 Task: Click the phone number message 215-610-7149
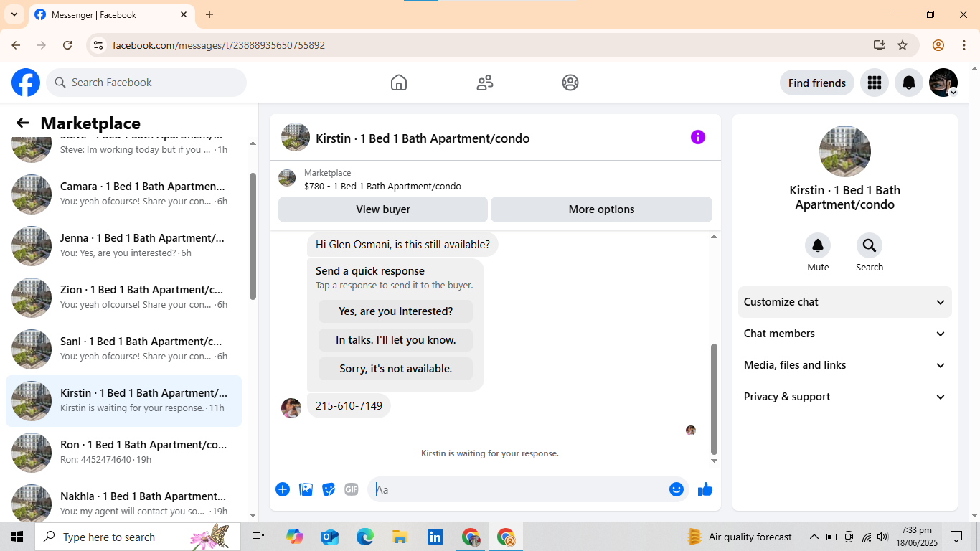(349, 406)
